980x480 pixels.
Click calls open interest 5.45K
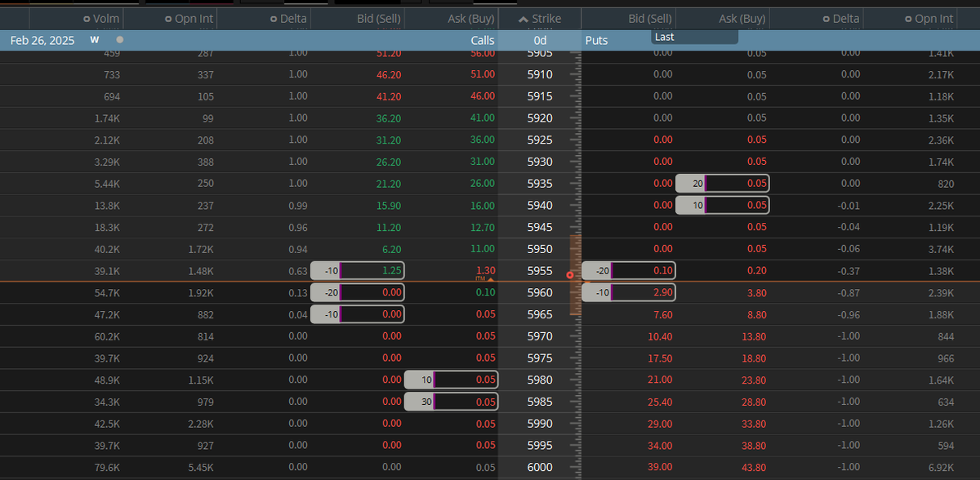(x=199, y=467)
